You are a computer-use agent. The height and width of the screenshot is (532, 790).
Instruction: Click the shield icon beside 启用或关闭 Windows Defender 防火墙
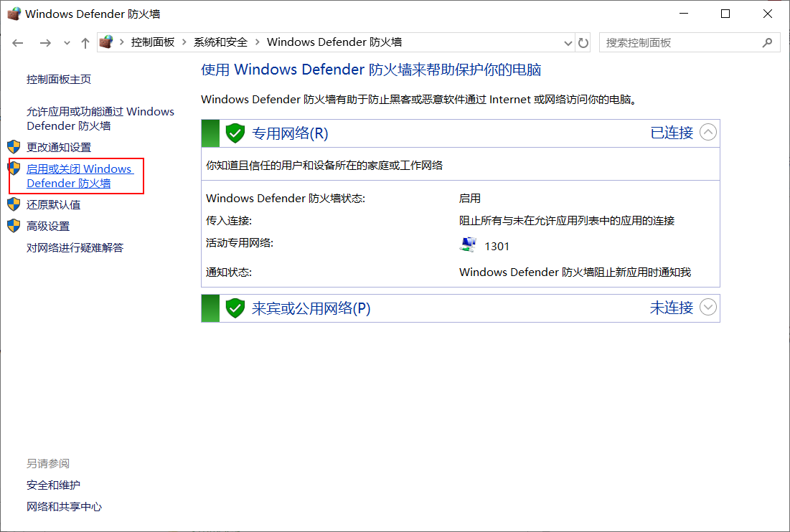tap(14, 168)
